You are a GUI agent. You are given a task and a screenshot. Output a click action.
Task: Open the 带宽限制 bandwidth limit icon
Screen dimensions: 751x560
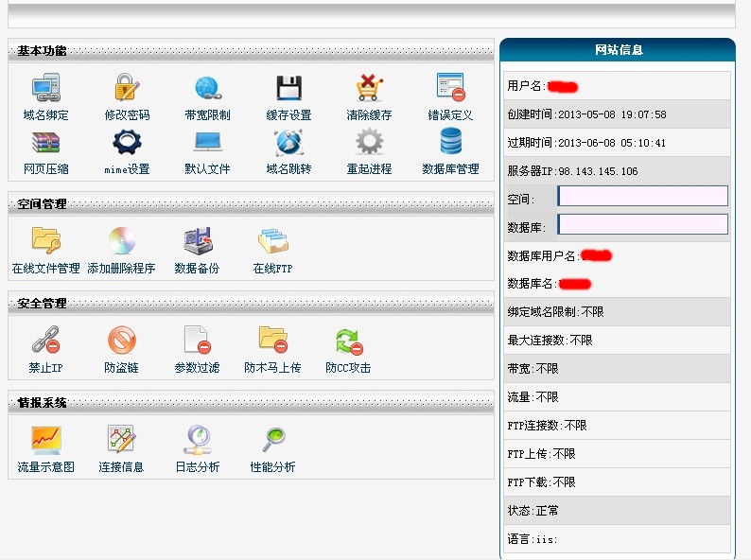tap(207, 88)
